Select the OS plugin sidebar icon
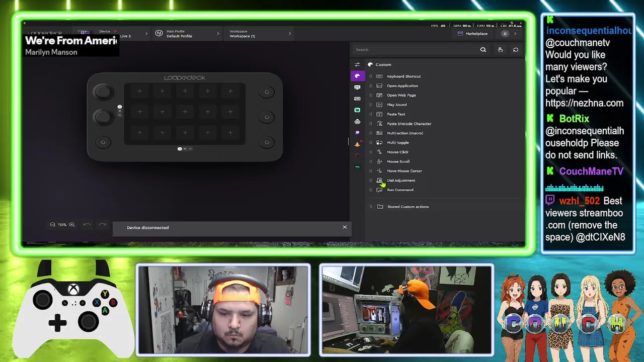Screen dimensions: 644x362 [x=357, y=87]
